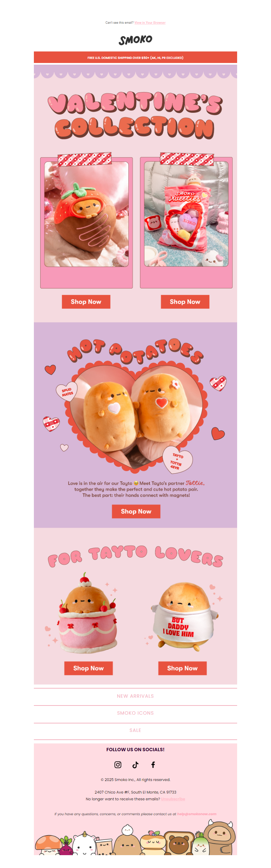271x868 pixels.
Task: Click Shop Now under the strawberry plush
Action: tap(86, 302)
